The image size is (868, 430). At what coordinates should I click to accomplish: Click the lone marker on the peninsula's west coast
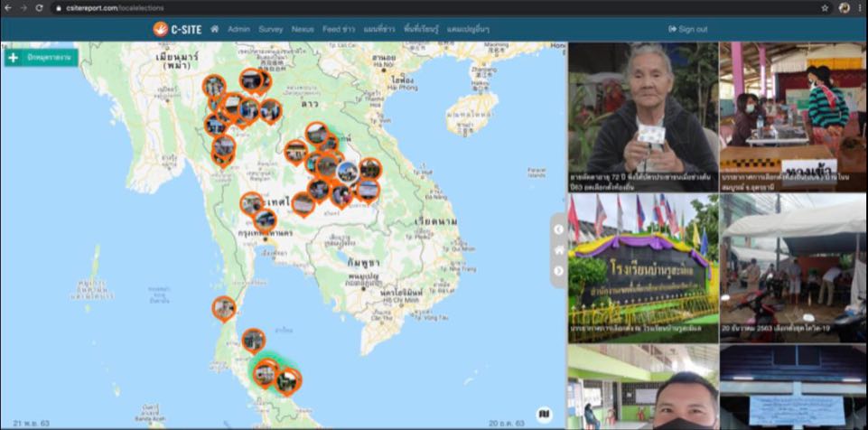224,308
